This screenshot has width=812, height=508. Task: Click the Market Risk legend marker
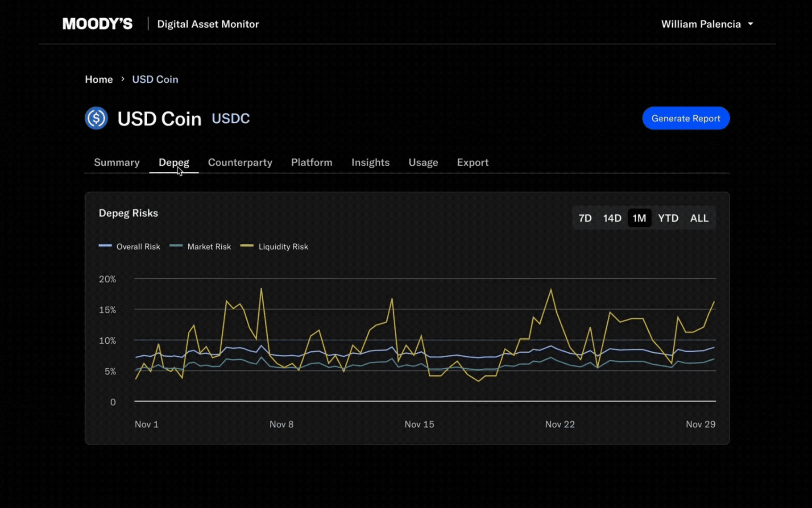(175, 246)
